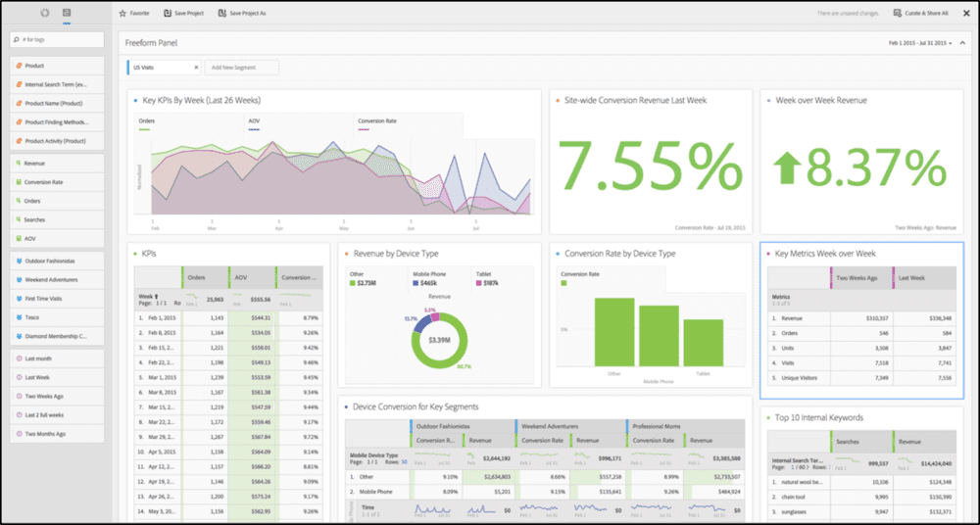980x525 pixels.
Task: Select the Internal Search Term dimension
Action: pyautogui.click(x=57, y=84)
